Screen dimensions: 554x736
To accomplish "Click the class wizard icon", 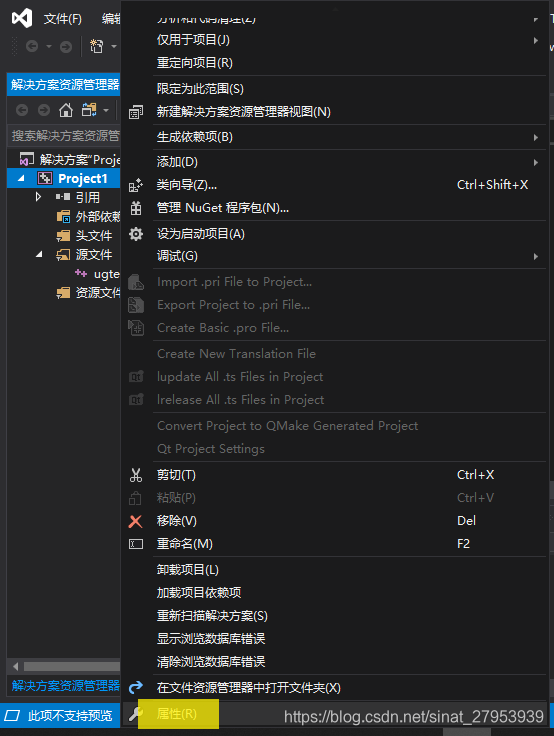I will 136,185.
